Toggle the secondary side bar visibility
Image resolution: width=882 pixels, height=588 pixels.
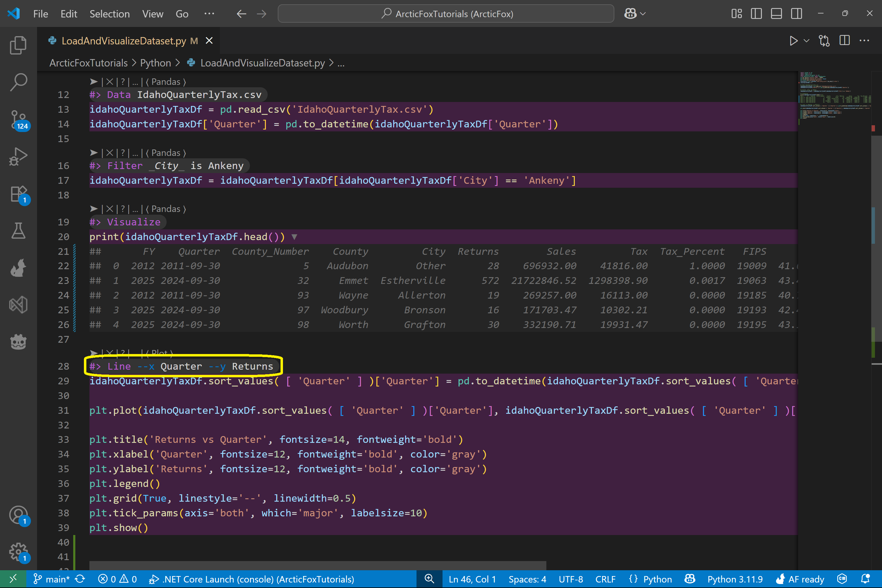tap(797, 14)
